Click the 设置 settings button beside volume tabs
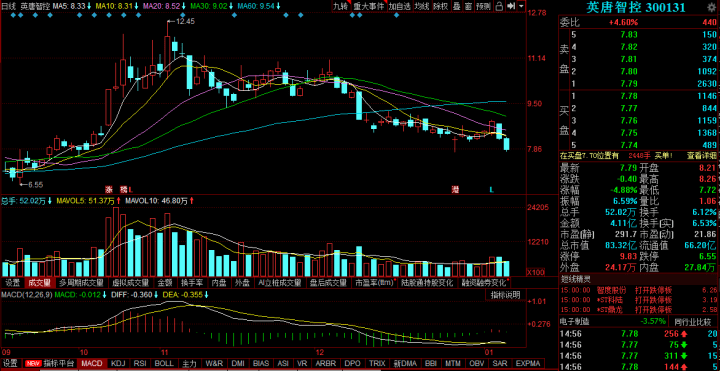The height and width of the screenshot is (371, 720). point(12,282)
